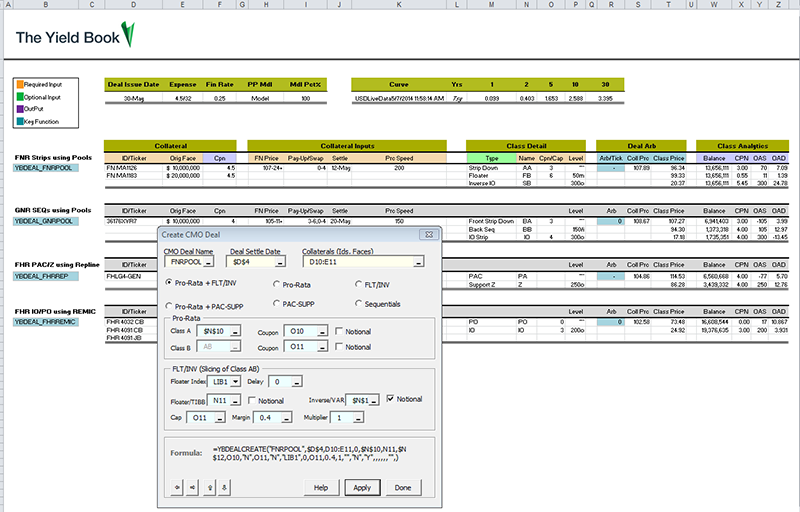Click orange Required Input legend swatch
Viewport: 800px width, 512px height.
tap(20, 84)
